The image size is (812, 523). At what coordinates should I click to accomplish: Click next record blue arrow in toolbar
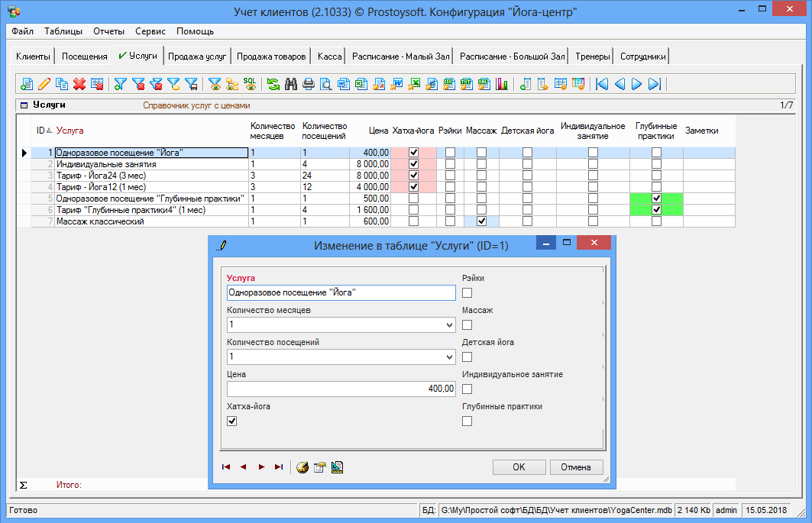(x=637, y=84)
